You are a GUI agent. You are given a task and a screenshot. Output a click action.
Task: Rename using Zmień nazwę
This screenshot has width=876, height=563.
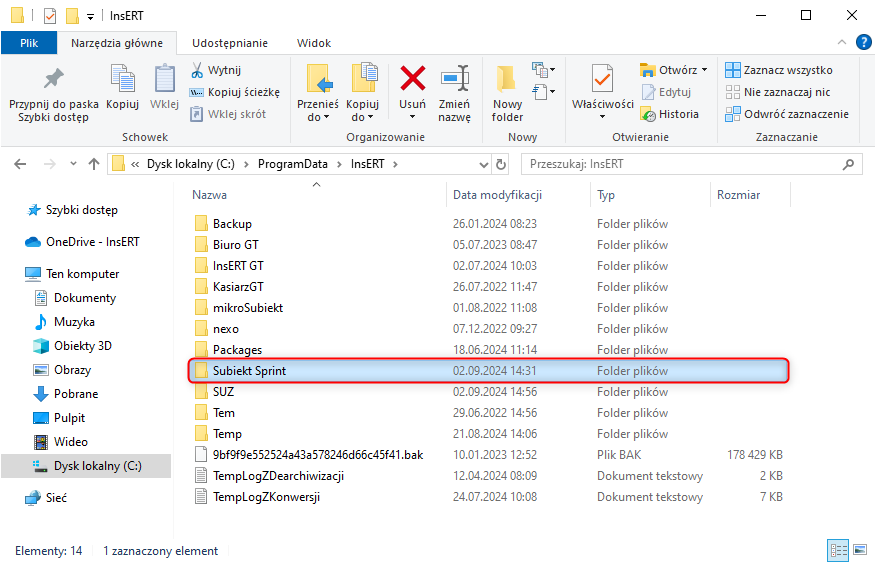[x=454, y=94]
